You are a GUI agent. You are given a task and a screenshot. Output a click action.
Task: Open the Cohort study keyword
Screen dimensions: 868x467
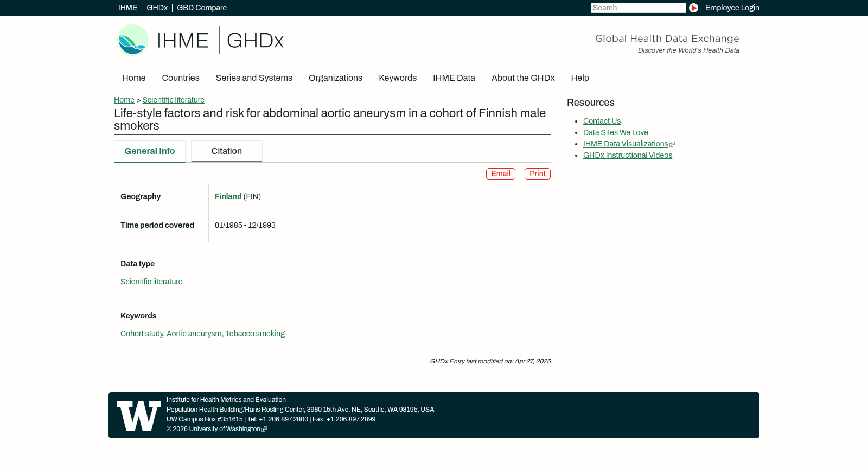(x=142, y=334)
